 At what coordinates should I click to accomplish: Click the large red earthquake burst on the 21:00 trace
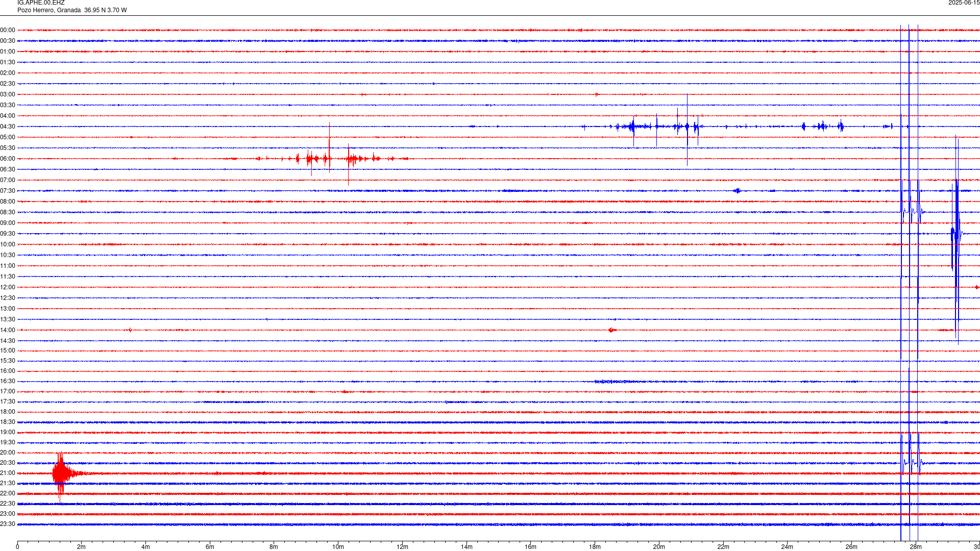[61, 474]
